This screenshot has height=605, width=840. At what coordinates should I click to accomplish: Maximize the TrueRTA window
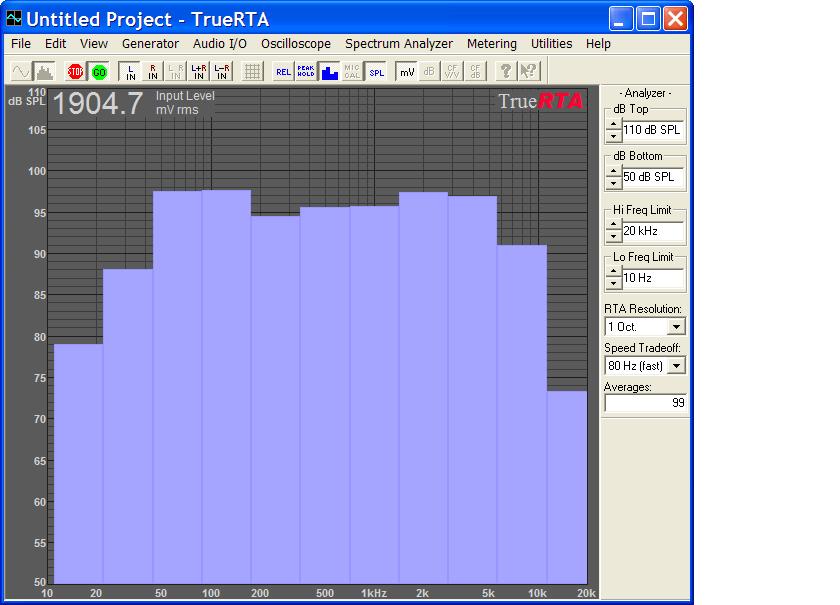coord(648,19)
